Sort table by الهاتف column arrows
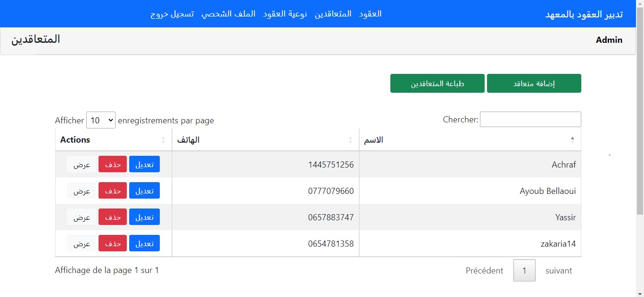The height and width of the screenshot is (297, 644). tap(350, 140)
